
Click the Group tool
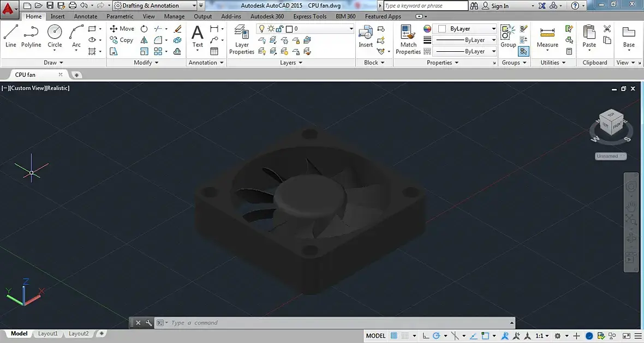[508, 36]
